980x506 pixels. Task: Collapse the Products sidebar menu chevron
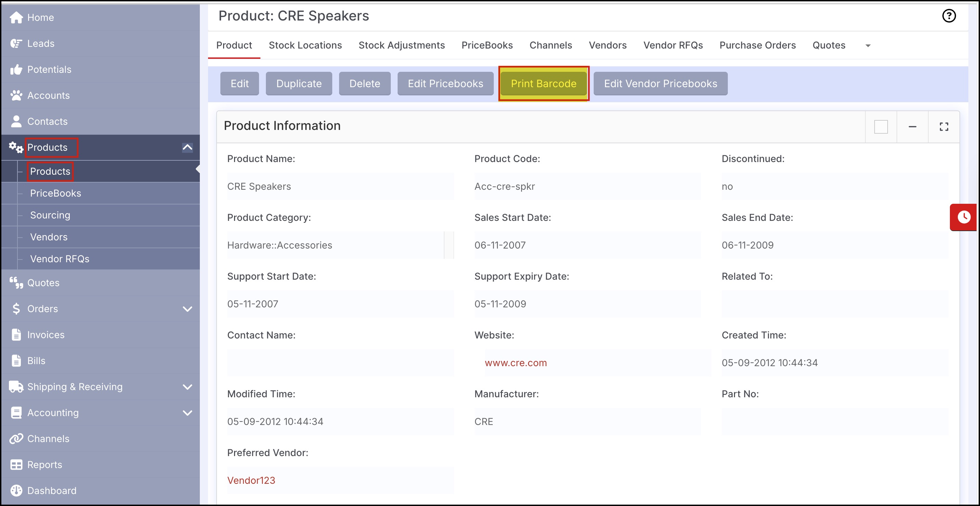187,147
